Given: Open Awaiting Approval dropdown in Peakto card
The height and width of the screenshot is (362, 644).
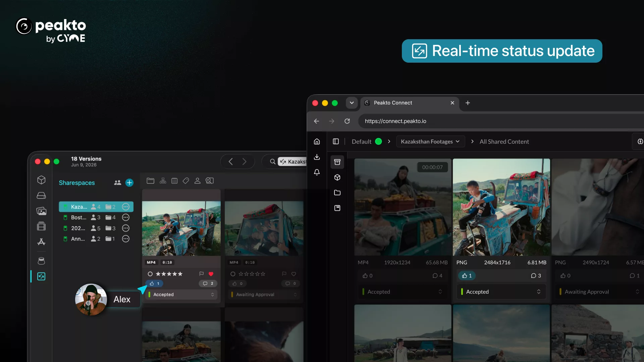Looking at the screenshot, I should click(264, 295).
